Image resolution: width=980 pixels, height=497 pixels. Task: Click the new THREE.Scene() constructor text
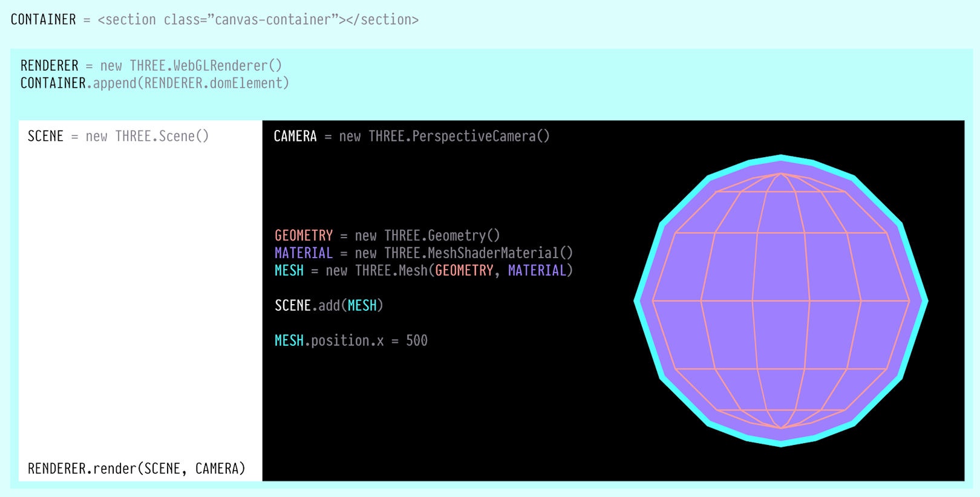147,137
